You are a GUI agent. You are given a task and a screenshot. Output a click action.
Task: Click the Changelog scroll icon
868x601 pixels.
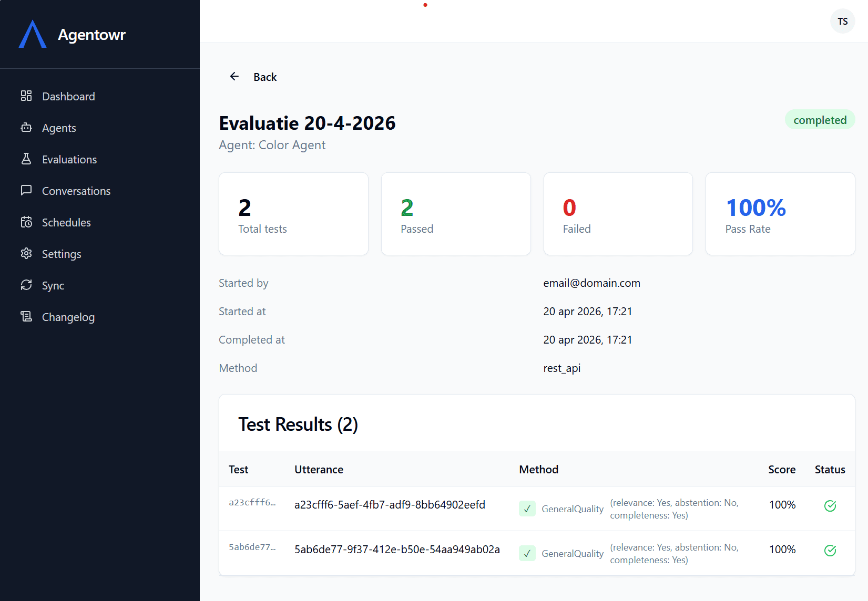(x=26, y=316)
